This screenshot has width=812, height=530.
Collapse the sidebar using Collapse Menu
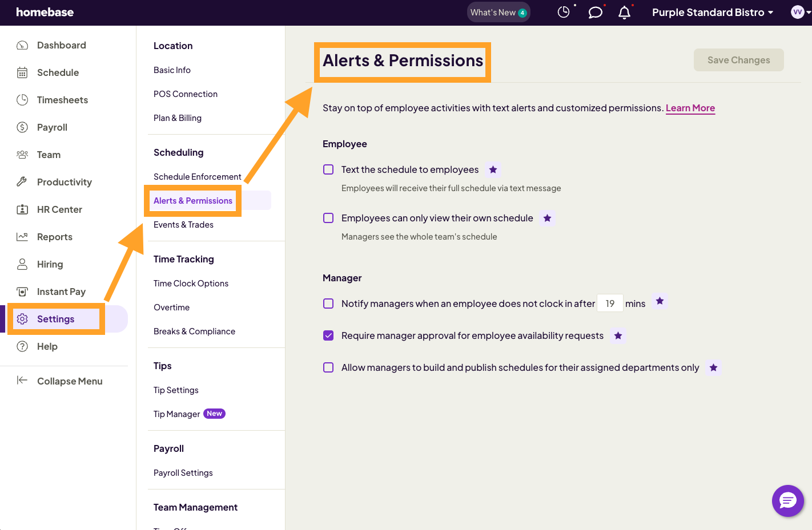(x=70, y=381)
